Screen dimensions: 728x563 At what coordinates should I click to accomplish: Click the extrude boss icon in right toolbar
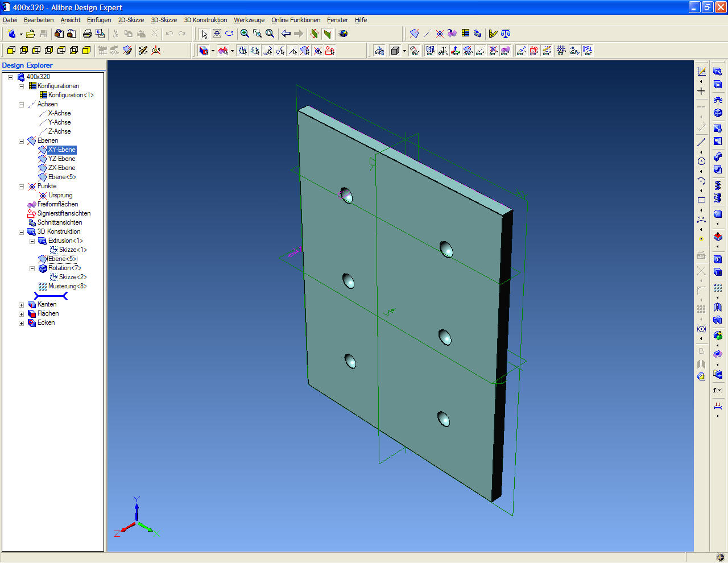[x=718, y=72]
